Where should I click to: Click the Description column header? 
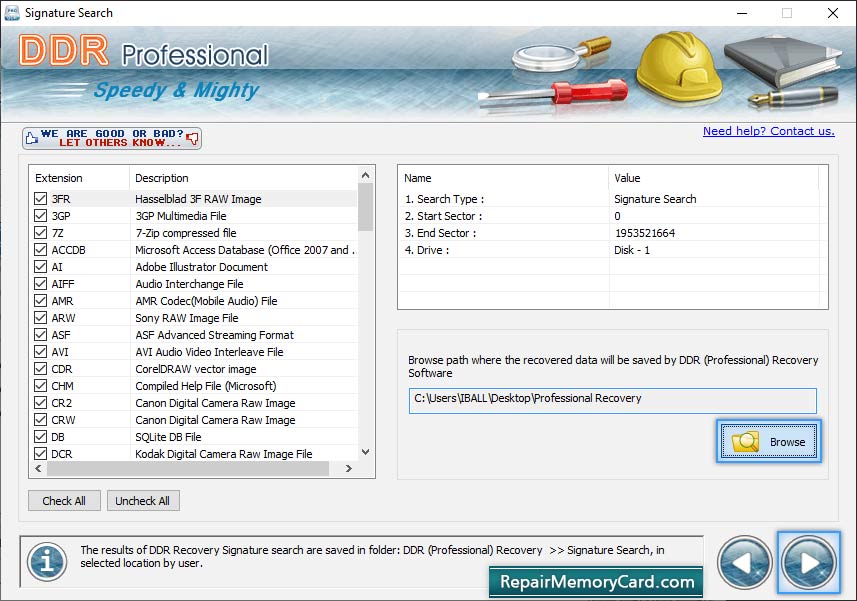click(244, 178)
